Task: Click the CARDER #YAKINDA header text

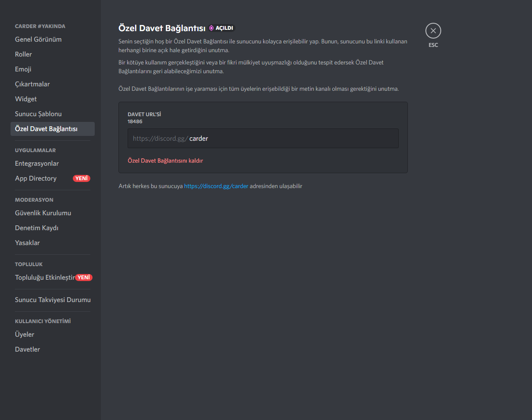Action: coord(40,26)
